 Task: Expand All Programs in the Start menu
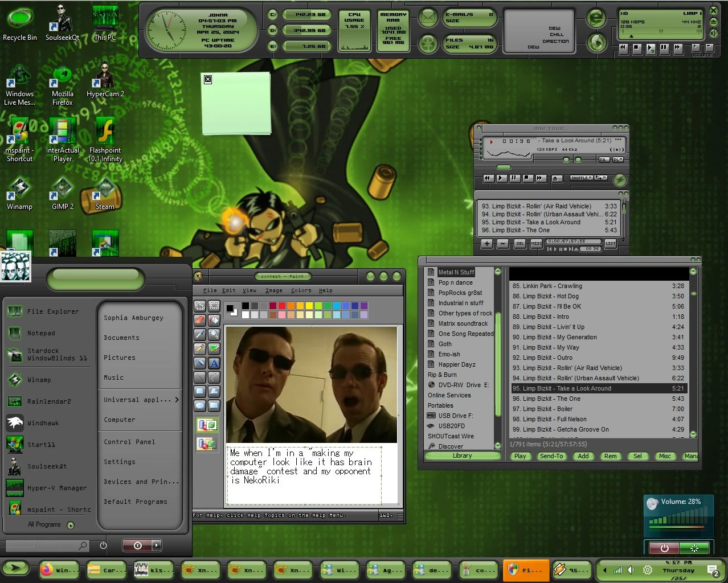pos(50,524)
